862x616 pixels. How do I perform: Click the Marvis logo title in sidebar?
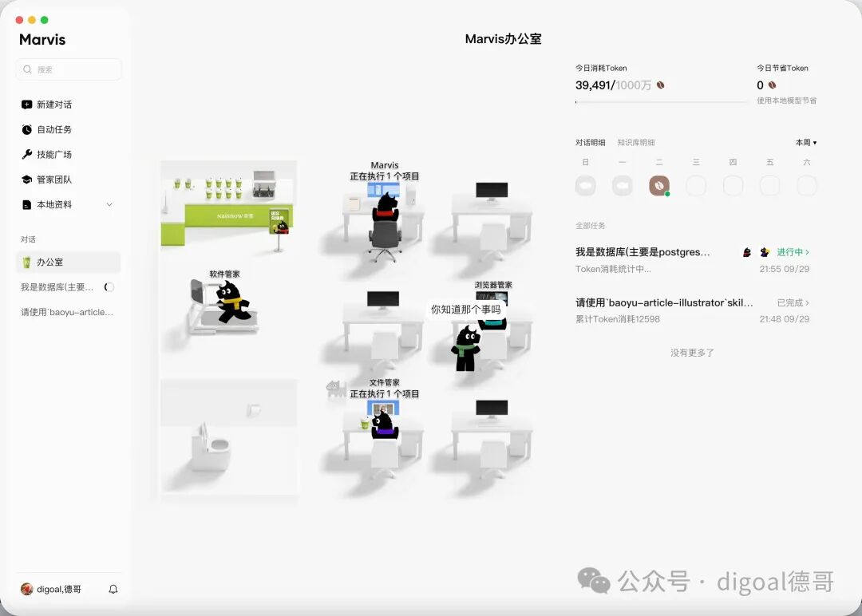point(42,40)
